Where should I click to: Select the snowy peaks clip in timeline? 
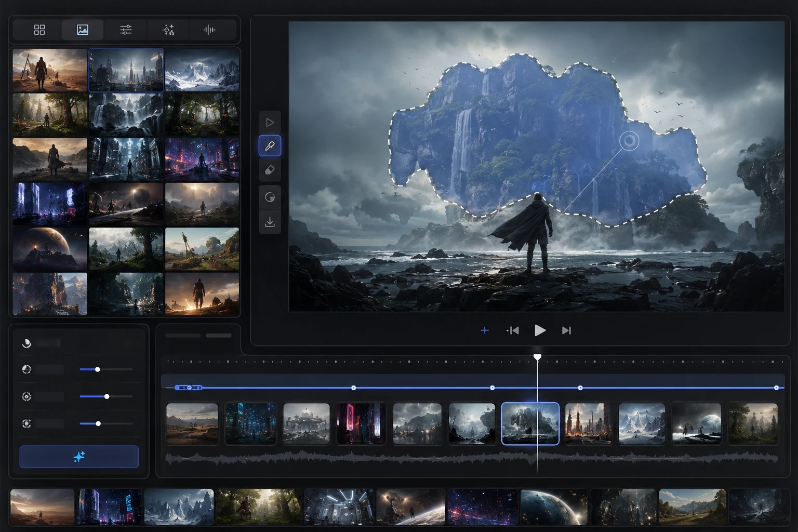click(x=642, y=423)
